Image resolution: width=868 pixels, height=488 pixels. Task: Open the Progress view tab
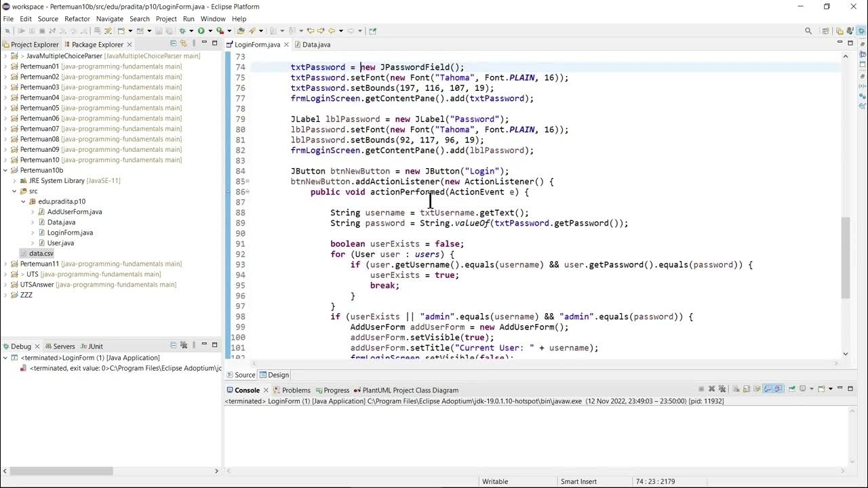332,390
